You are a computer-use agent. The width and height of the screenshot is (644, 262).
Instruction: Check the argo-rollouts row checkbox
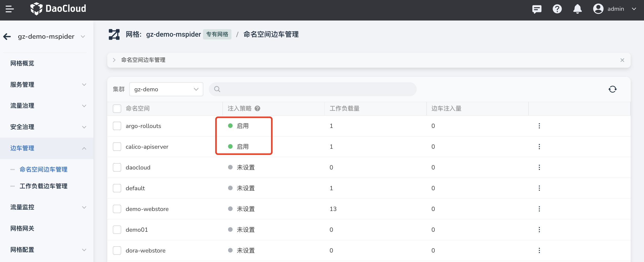[117, 126]
